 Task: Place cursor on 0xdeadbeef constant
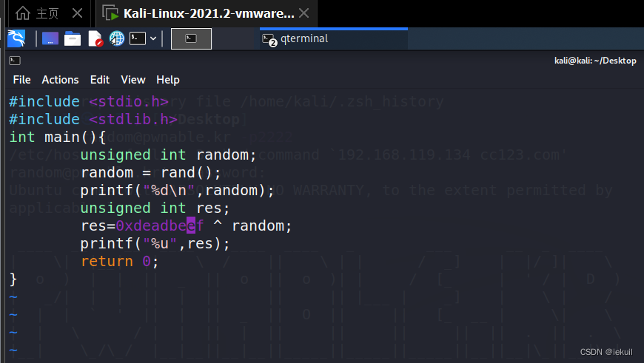point(160,225)
